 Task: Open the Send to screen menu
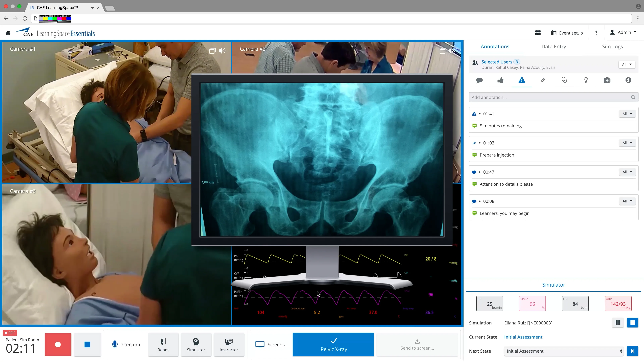417,345
